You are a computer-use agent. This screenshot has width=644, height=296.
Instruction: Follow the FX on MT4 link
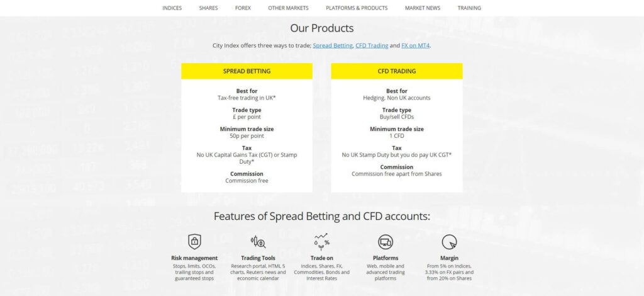(x=415, y=45)
